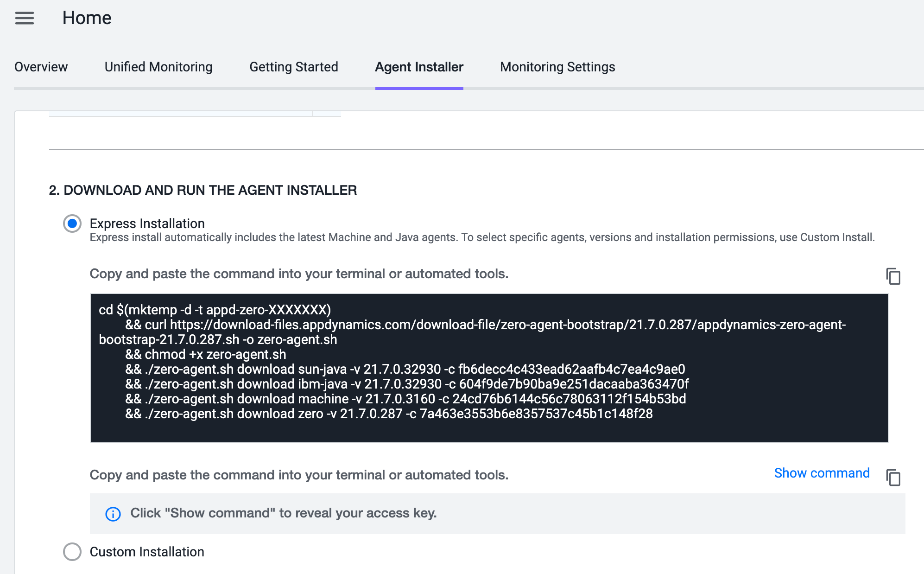924x574 pixels.
Task: Copy the hidden access key command
Action: pos(893,477)
